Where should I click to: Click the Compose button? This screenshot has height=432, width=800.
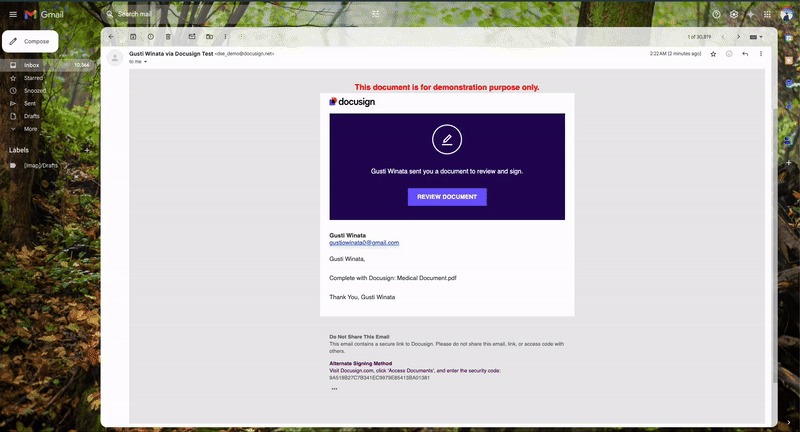tap(30, 41)
